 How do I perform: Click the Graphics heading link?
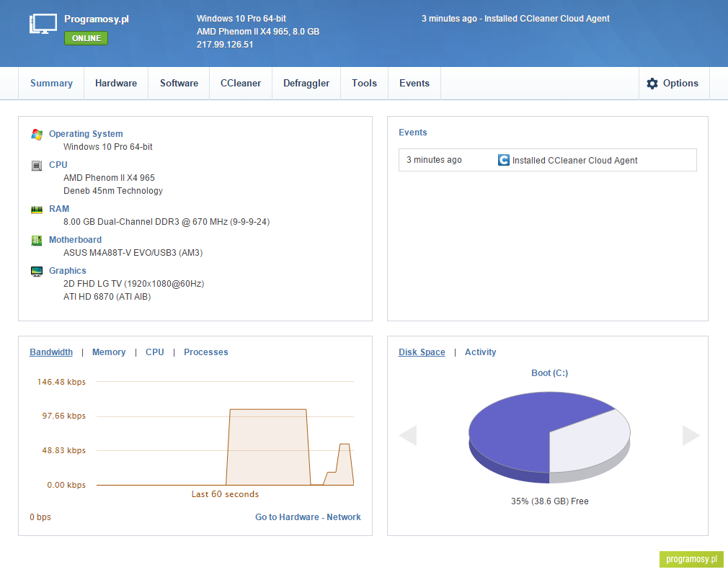[x=67, y=271]
